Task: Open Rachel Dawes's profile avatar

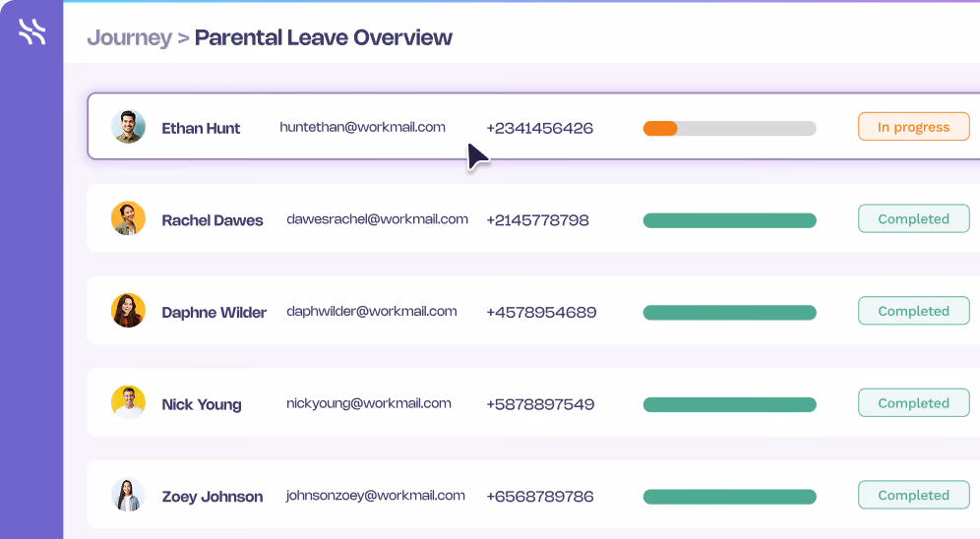Action: (x=128, y=218)
